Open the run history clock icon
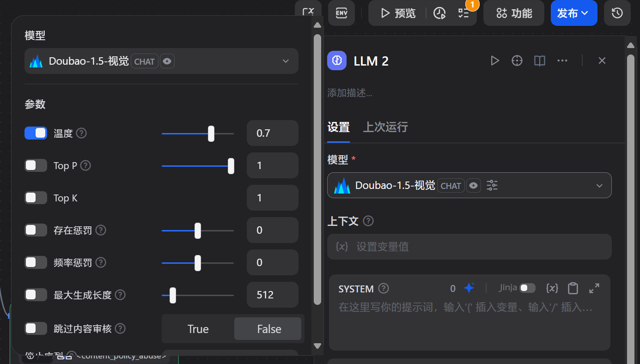640x364 pixels. pyautogui.click(x=439, y=13)
